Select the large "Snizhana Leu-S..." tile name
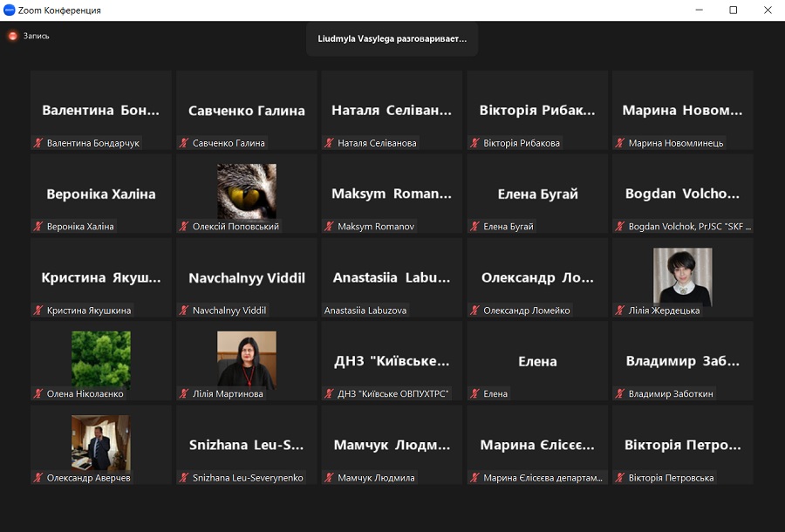This screenshot has width=785, height=532. pos(246,445)
